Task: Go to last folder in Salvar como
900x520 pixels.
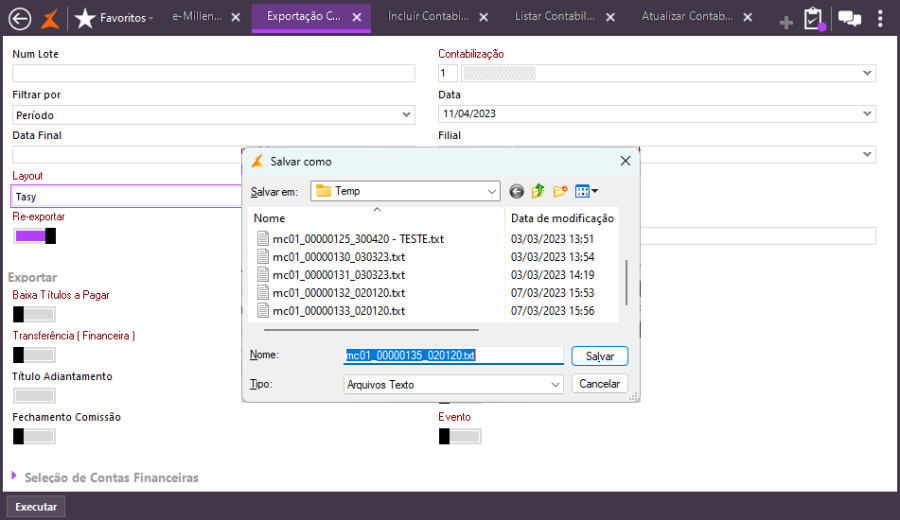Action: tap(517, 191)
